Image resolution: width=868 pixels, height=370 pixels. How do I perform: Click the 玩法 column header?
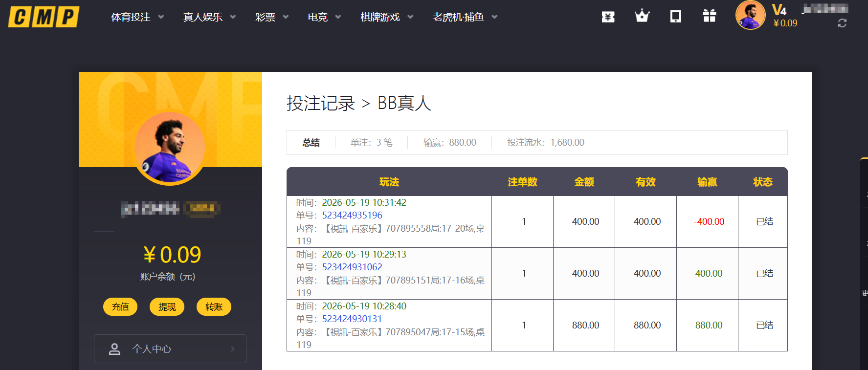pyautogui.click(x=389, y=182)
